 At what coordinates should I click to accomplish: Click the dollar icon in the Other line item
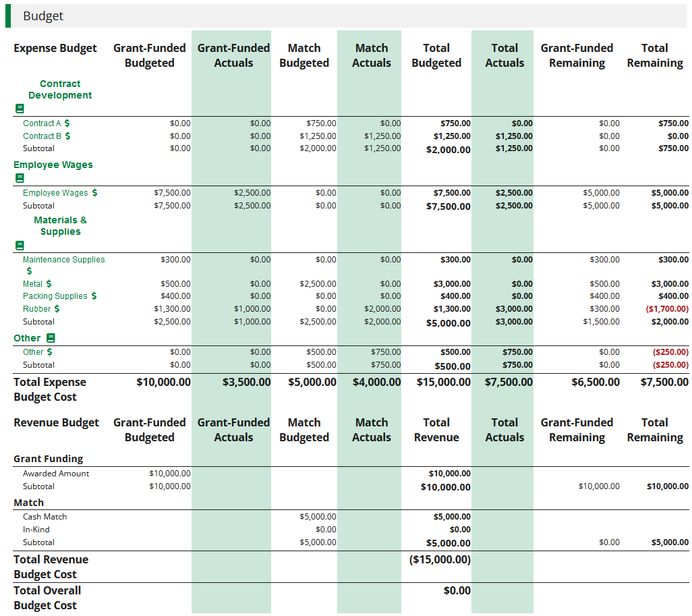[x=49, y=352]
